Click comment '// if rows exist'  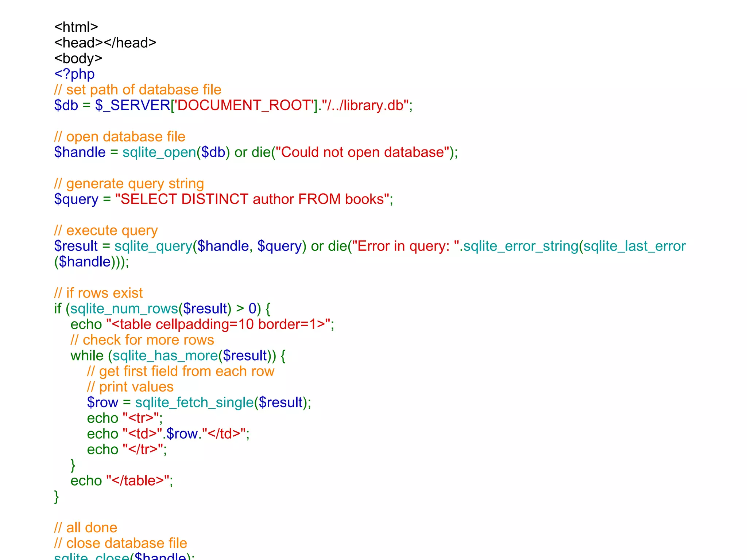click(98, 293)
